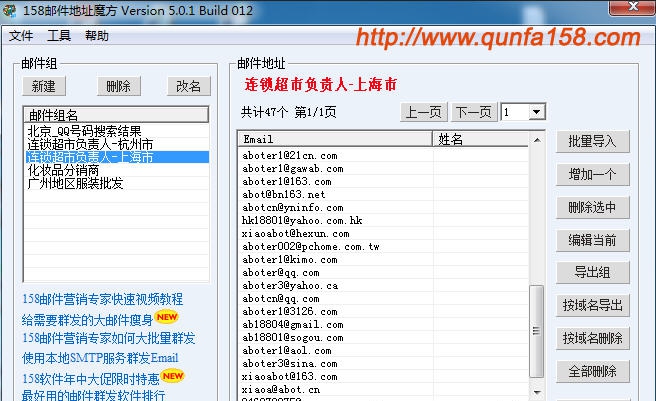Screen dimensions: 656x401
Task: Click 按域名删除 button
Action: pyautogui.click(x=592, y=338)
